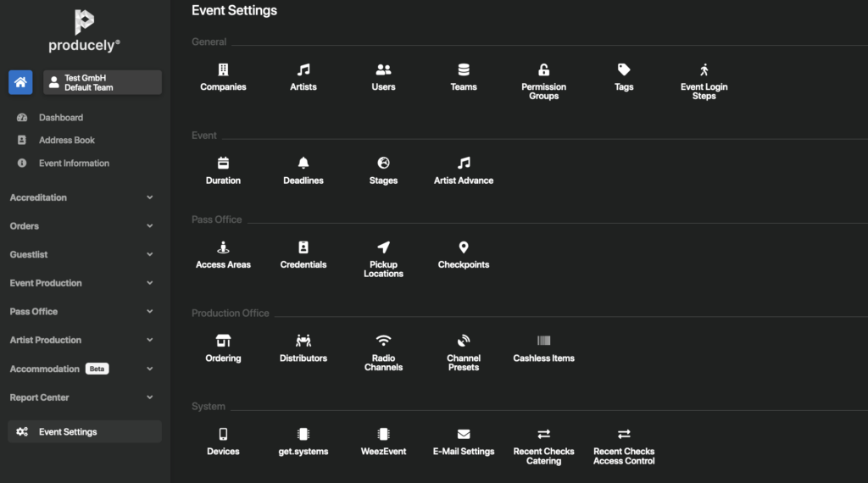Open the Companies building icon
Image resolution: width=868 pixels, height=483 pixels.
tap(223, 70)
